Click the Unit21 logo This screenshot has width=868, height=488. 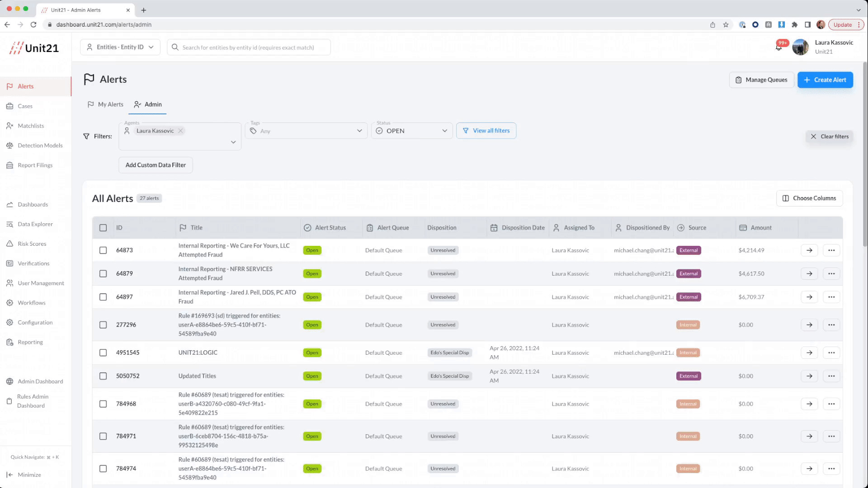(x=34, y=48)
